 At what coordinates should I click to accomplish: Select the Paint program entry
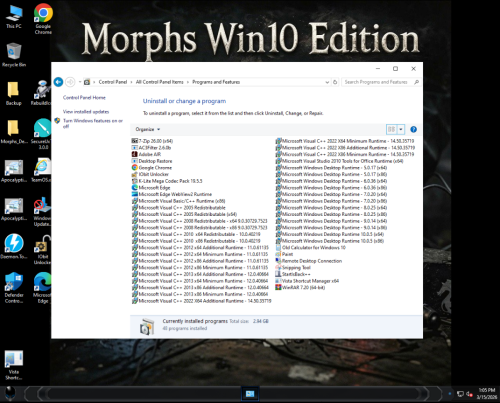[284, 254]
